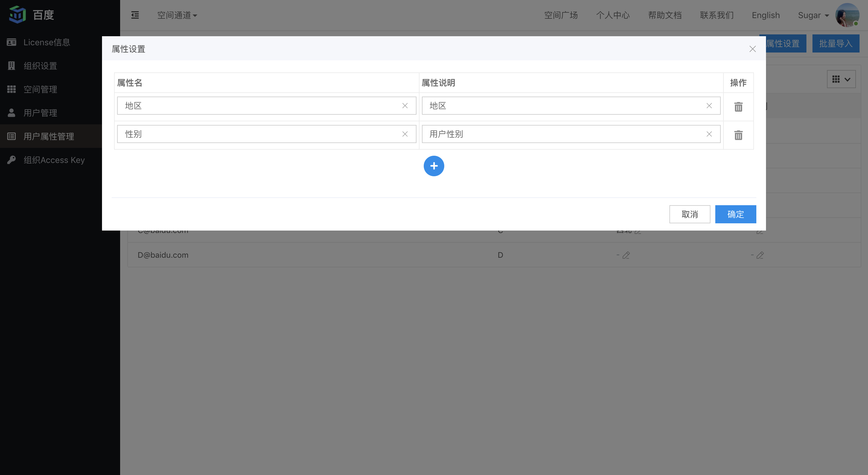Click the 属性说明 column header
The image size is (868, 475).
tap(571, 82)
